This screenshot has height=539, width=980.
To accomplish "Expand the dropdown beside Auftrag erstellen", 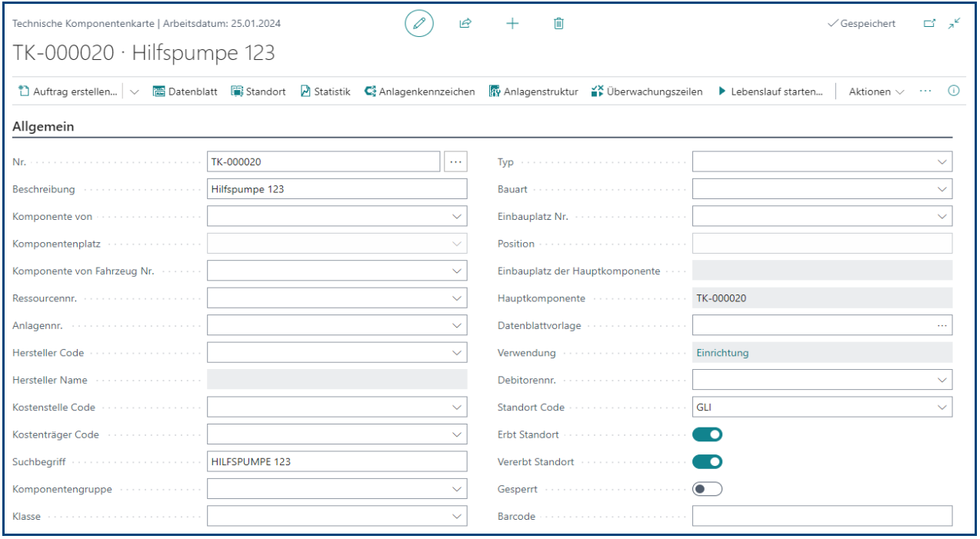I will click(x=134, y=91).
